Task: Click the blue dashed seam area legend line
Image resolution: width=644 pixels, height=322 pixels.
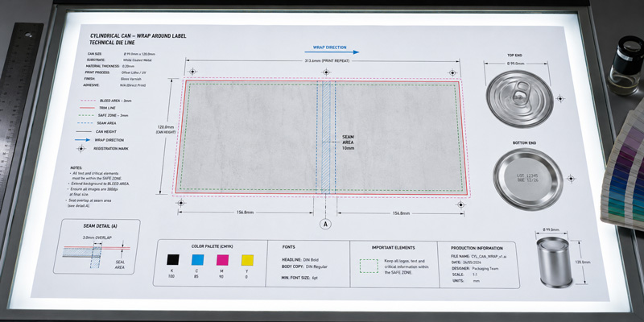Action: click(85, 123)
